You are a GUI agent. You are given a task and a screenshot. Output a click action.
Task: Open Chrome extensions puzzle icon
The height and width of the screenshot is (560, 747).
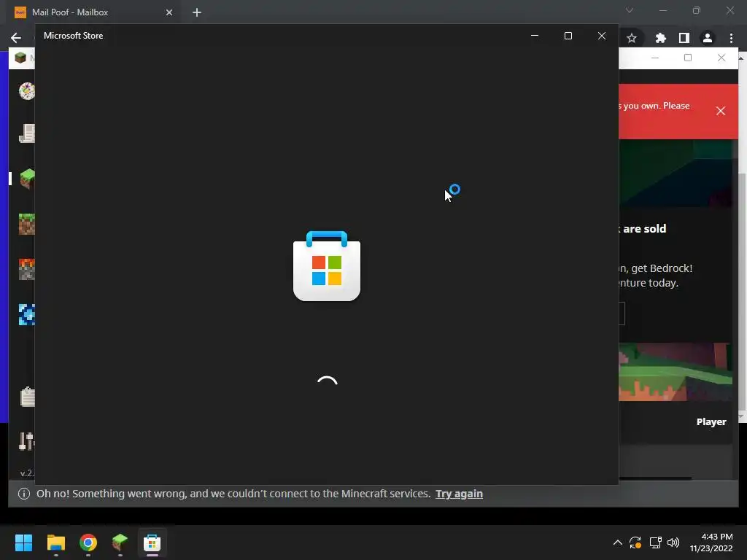pos(660,38)
